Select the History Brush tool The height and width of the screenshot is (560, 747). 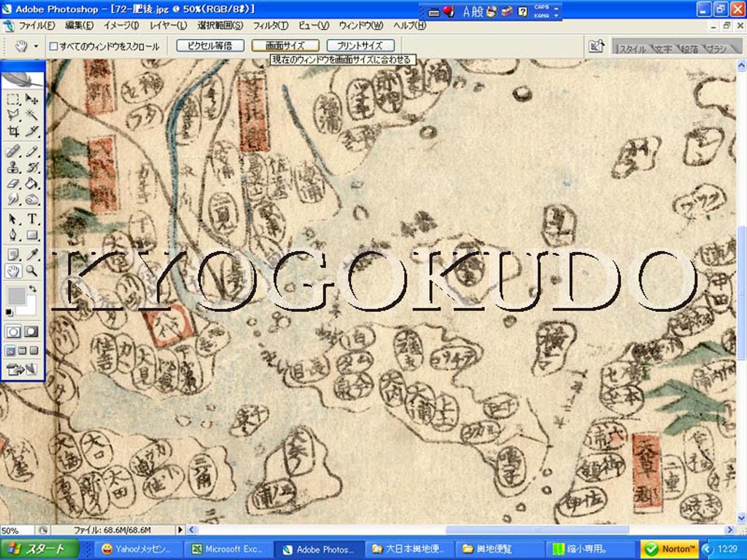pyautogui.click(x=32, y=167)
